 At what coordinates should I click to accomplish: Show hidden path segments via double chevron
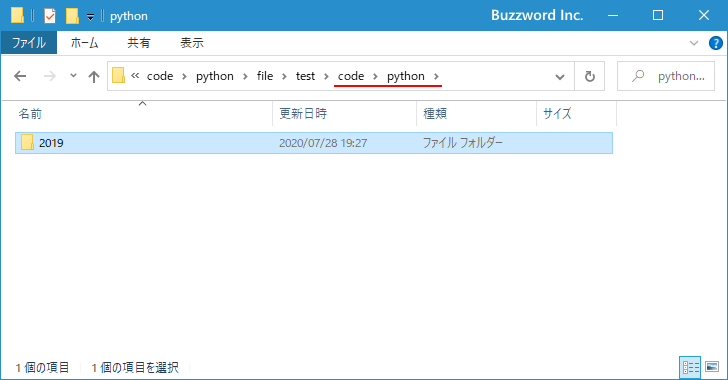point(135,76)
